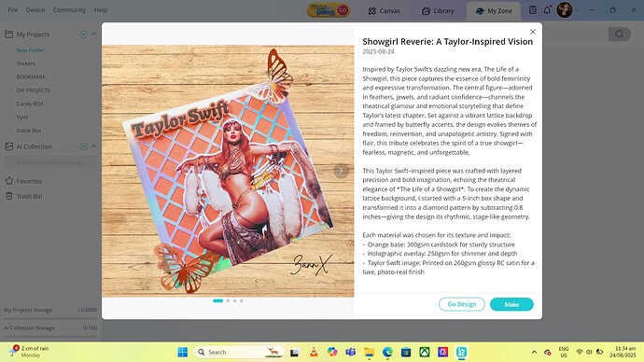Collapse the My Projects section
This screenshot has width=644, height=362.
tap(93, 35)
